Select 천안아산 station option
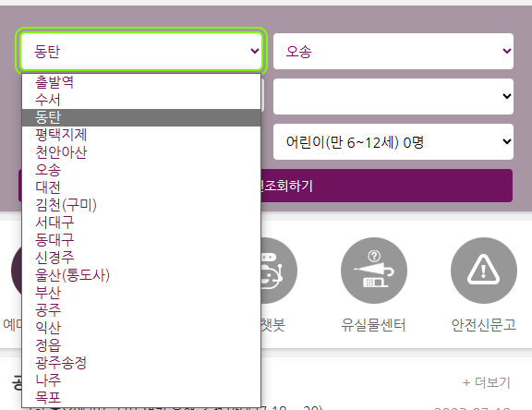Viewport: 532px width, 410px height. point(141,152)
